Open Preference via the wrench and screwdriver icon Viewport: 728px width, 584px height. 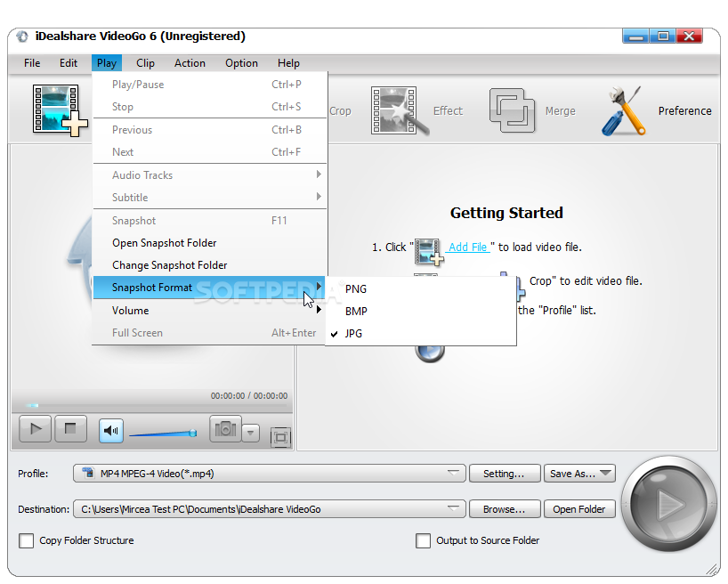[623, 110]
